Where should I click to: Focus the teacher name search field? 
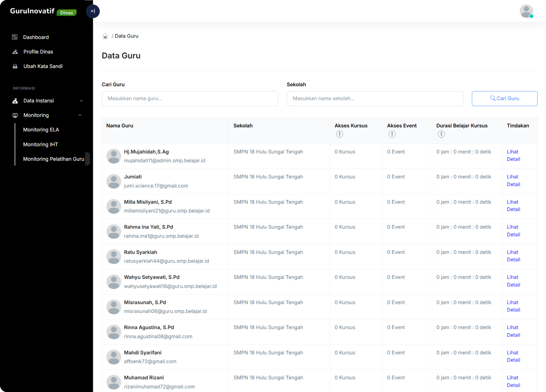click(190, 98)
